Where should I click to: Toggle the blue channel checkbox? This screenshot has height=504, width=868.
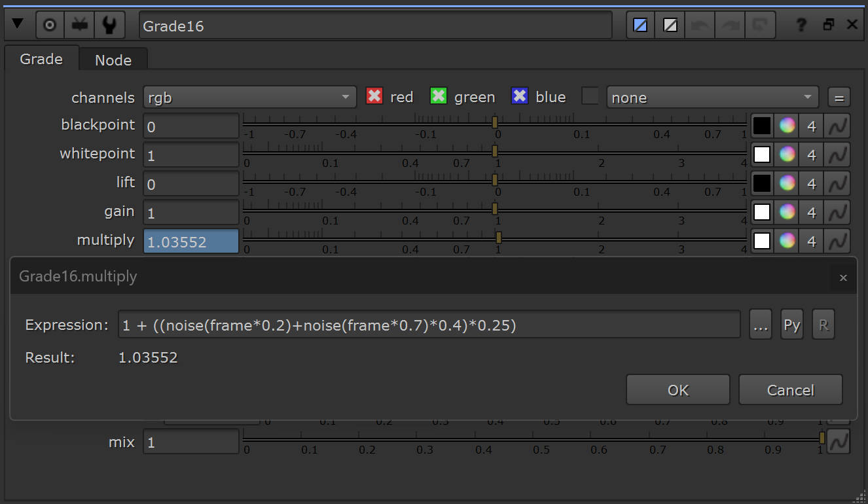520,96
